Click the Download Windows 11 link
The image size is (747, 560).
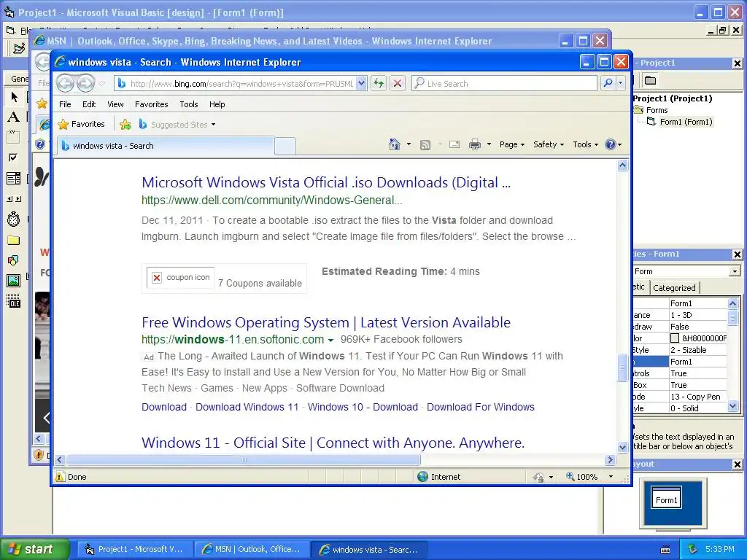[x=247, y=407]
